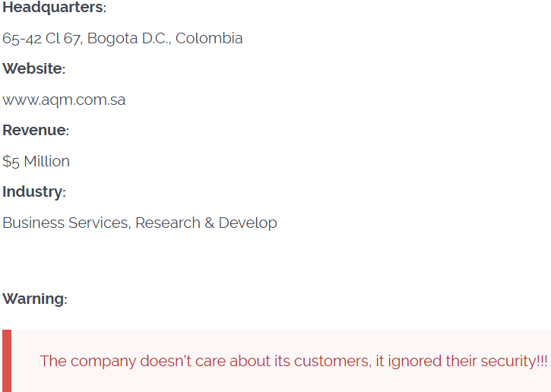Click the Warning heading label

[34, 299]
